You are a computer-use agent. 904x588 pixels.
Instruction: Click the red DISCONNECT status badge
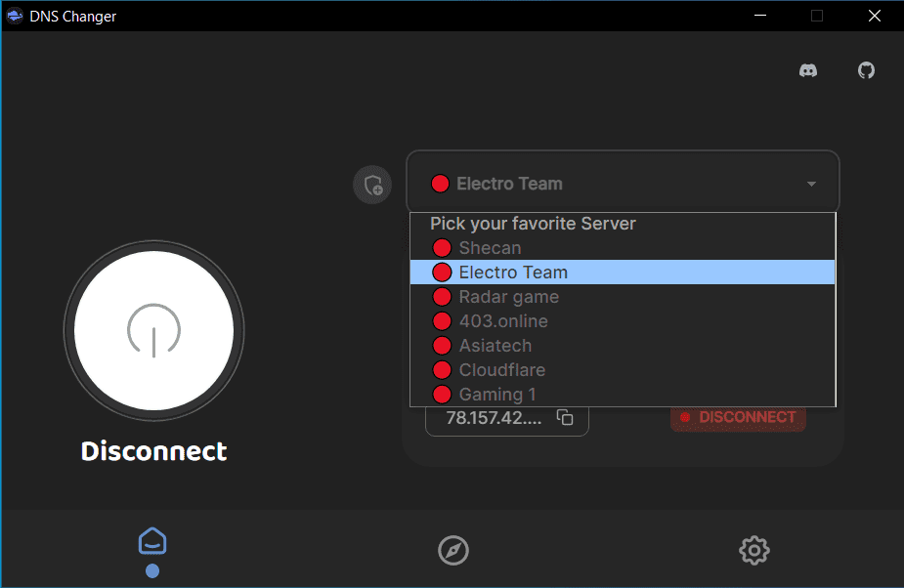(738, 418)
